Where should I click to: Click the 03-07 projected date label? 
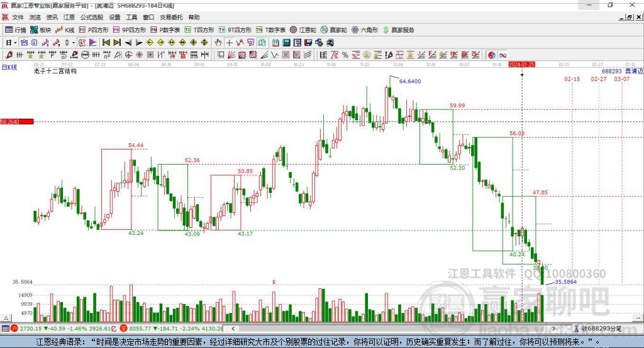click(622, 79)
